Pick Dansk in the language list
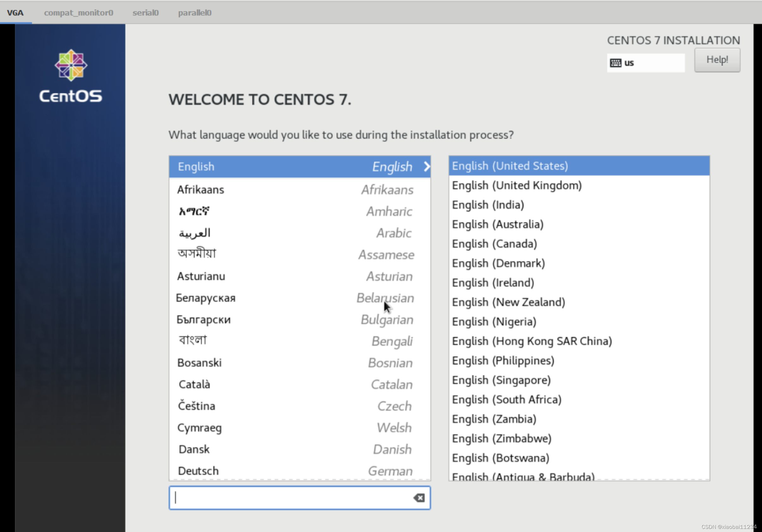Viewport: 762px width, 532px height. click(x=299, y=449)
